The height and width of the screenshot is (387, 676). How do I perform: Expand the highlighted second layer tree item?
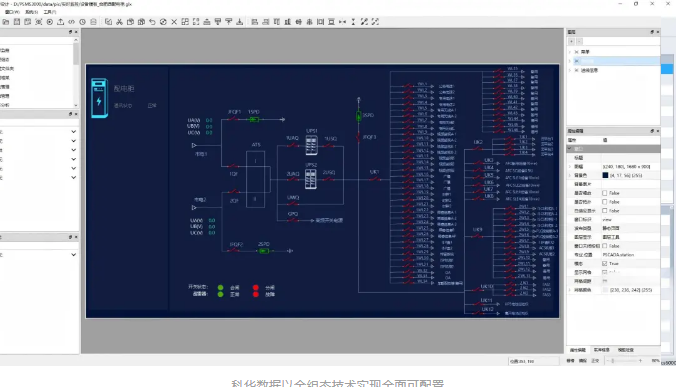[x=570, y=61]
